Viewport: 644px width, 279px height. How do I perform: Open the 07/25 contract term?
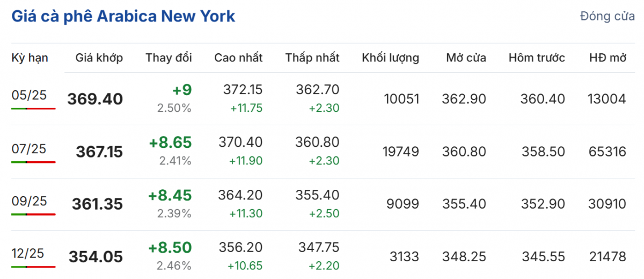[x=30, y=148]
